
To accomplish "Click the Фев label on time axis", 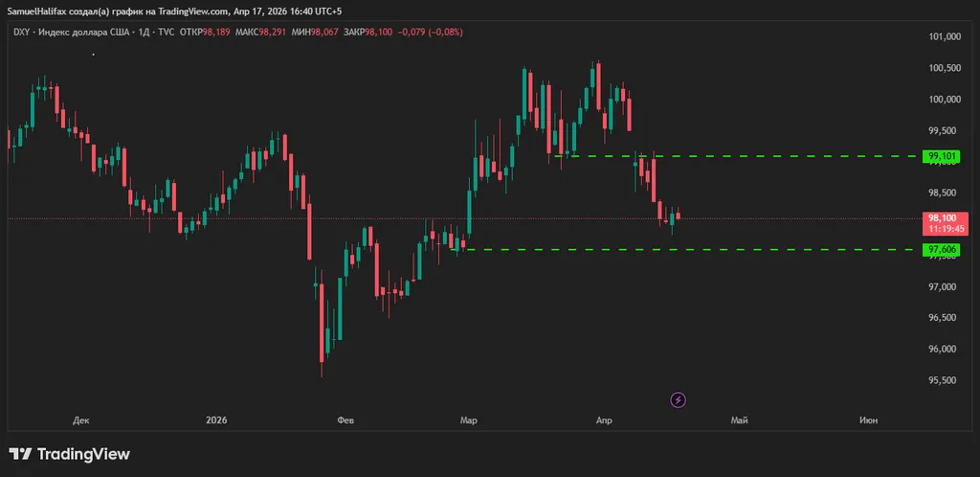I will (345, 420).
